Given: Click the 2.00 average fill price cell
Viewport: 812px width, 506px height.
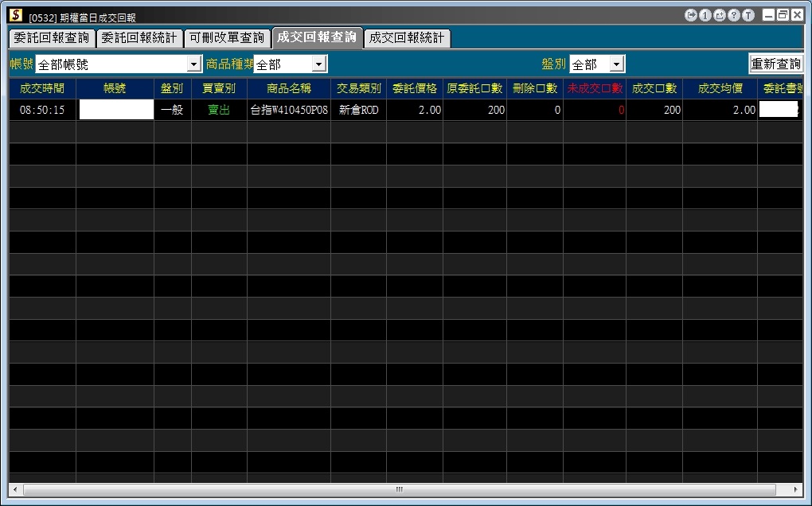Looking at the screenshot, I should coord(720,110).
